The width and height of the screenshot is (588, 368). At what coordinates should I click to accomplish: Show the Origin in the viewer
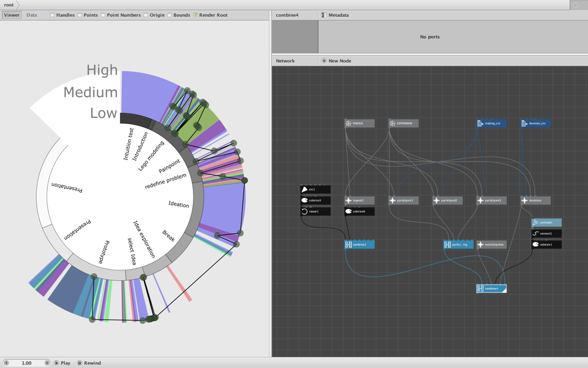[x=146, y=15]
